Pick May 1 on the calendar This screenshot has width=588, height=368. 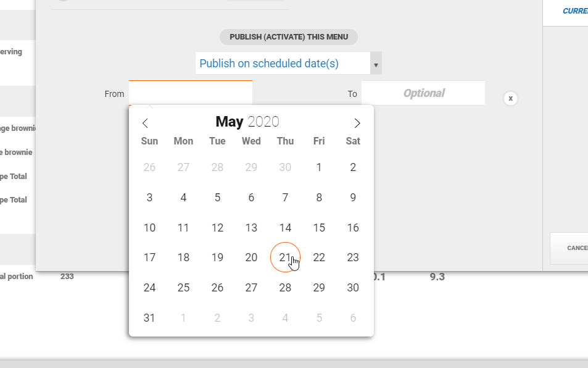coord(319,167)
